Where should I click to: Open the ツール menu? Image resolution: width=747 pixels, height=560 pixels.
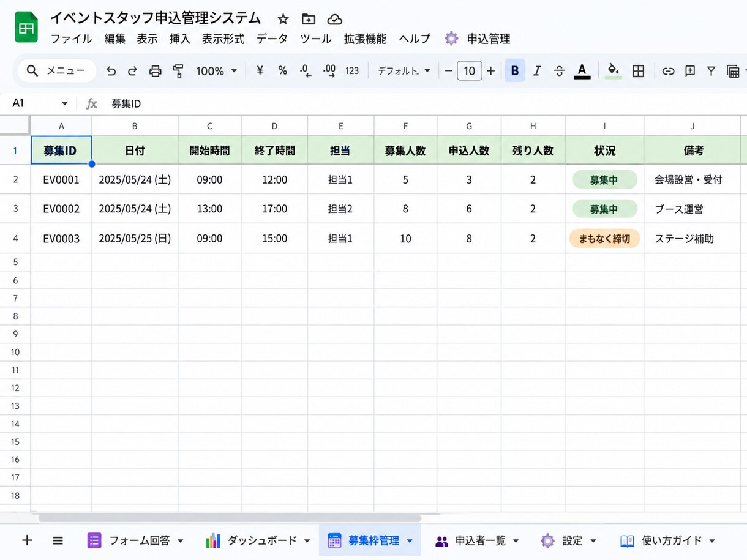(x=316, y=39)
